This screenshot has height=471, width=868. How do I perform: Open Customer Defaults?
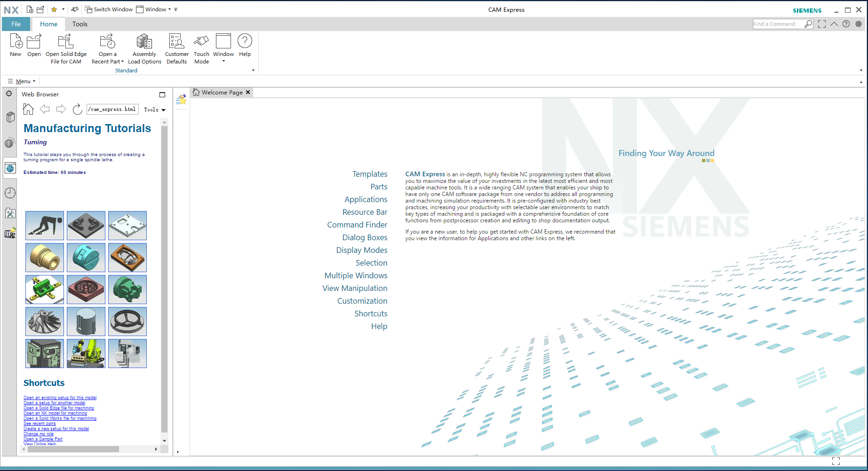[x=176, y=49]
